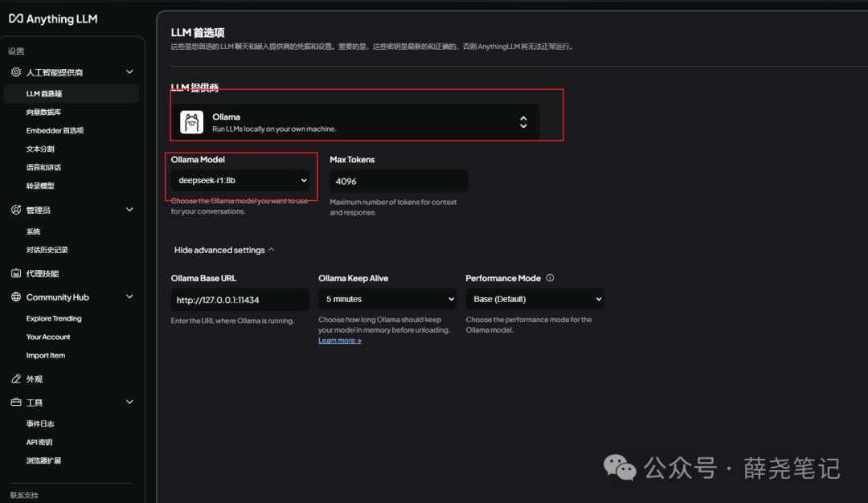The width and height of the screenshot is (868, 503).
Task: Click the Ollama Keep Alive label
Action: pos(353,278)
